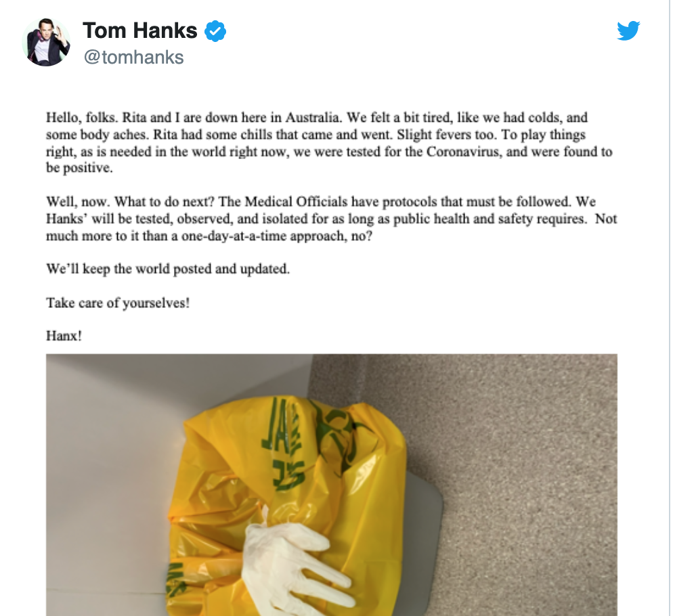673x616 pixels.
Task: Click the 'Take care of yourselves!' line
Action: pos(118,303)
